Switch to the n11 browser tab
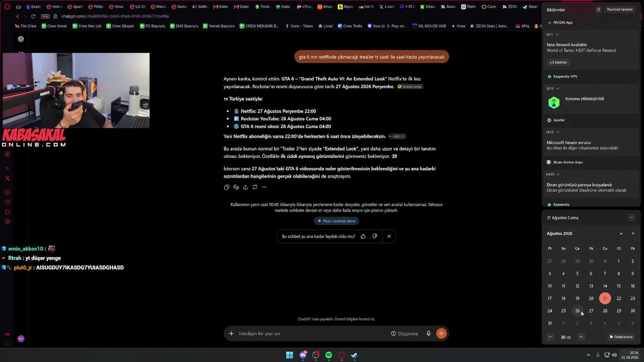The width and height of the screenshot is (644, 362). click(x=303, y=7)
